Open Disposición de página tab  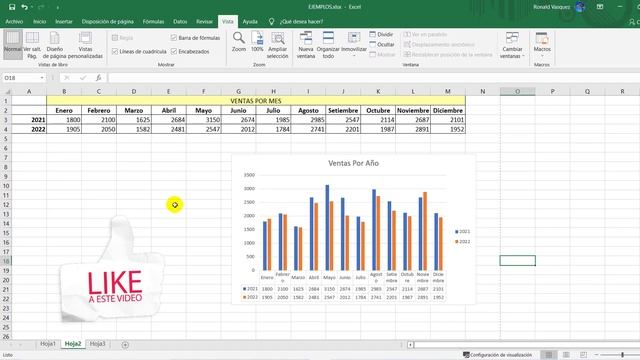pos(108,22)
